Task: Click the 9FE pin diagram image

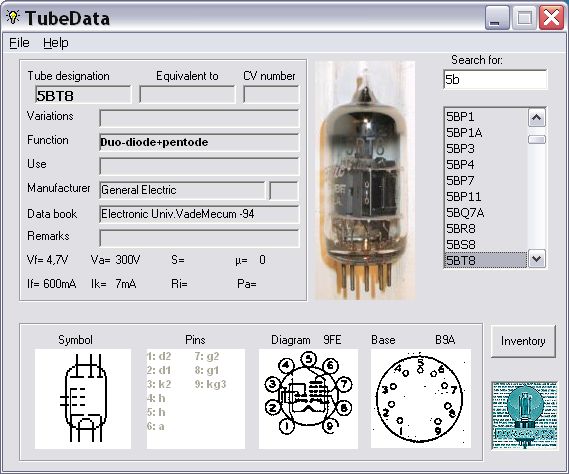Action: 308,399
